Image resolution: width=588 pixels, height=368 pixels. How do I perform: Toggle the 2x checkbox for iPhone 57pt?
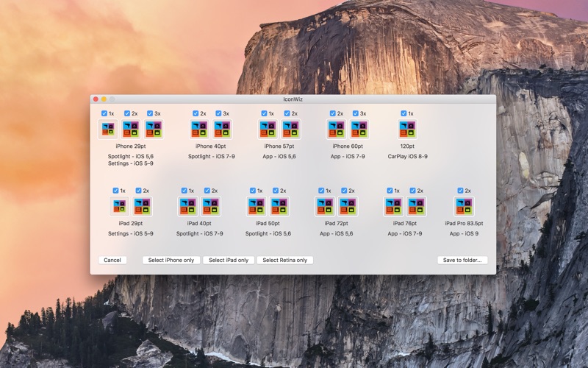click(x=287, y=113)
